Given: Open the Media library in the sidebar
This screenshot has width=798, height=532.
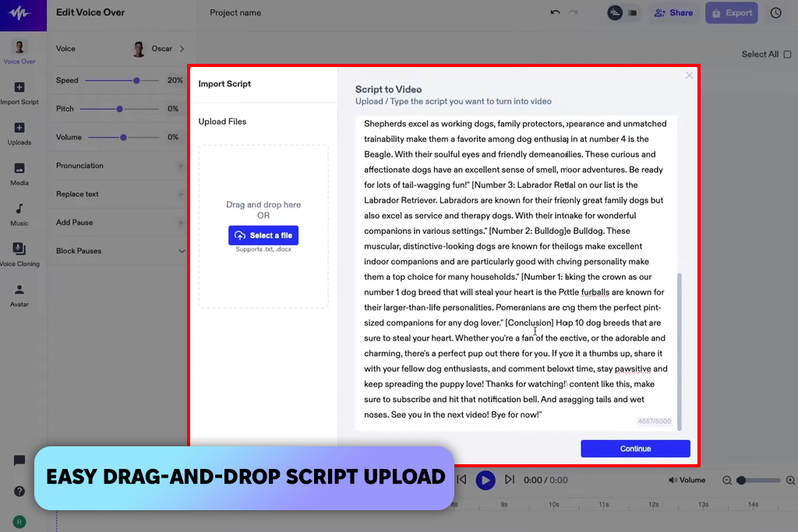Looking at the screenshot, I should pos(19,174).
